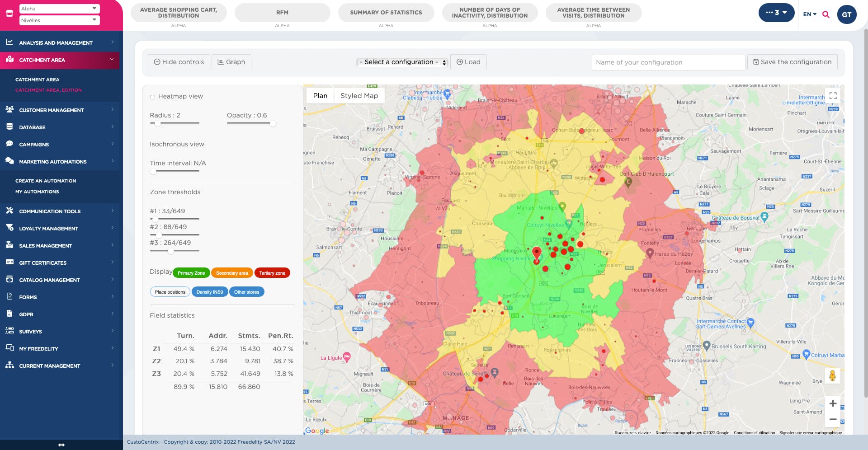Viewport: 868px width, 450px height.
Task: Toggle the Density INS9 layer
Action: click(x=209, y=292)
